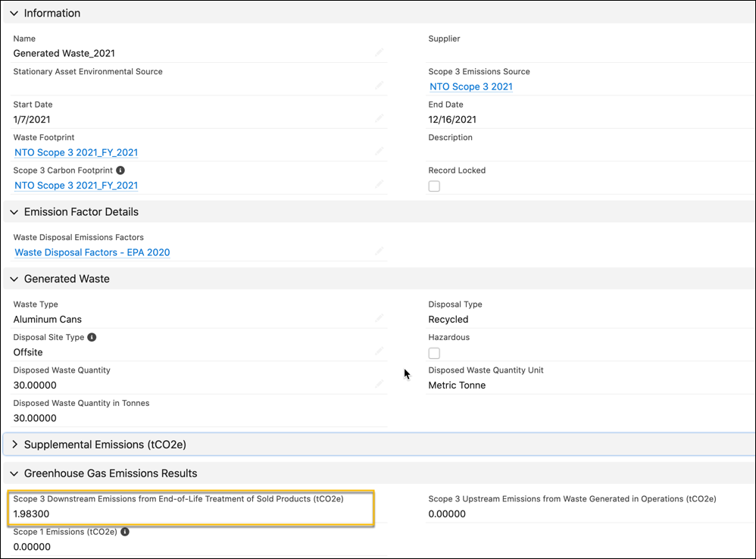The height and width of the screenshot is (559, 756).
Task: Collapse the Information section
Action: (14, 14)
